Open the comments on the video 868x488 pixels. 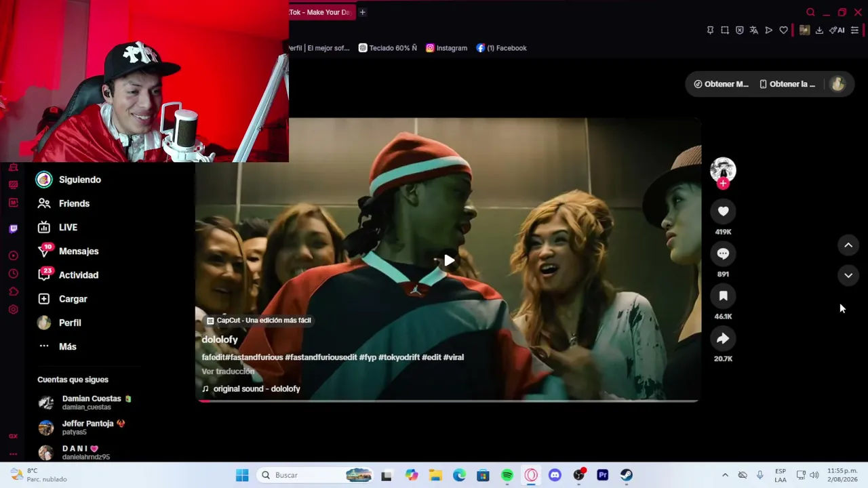(x=723, y=253)
